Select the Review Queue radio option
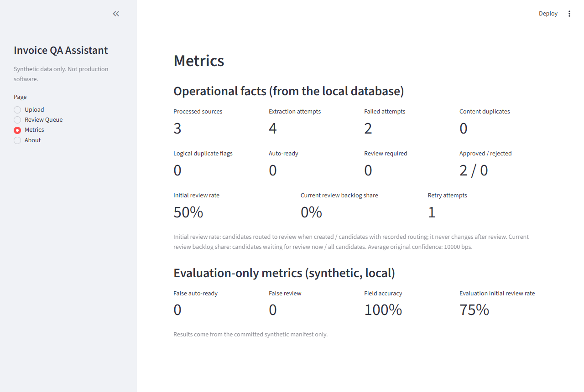 [17, 120]
